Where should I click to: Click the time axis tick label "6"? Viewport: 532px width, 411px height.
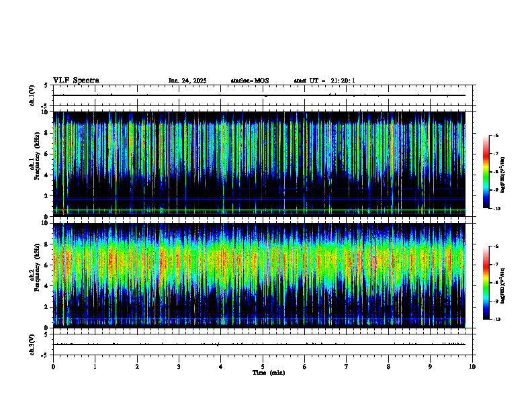coord(305,367)
